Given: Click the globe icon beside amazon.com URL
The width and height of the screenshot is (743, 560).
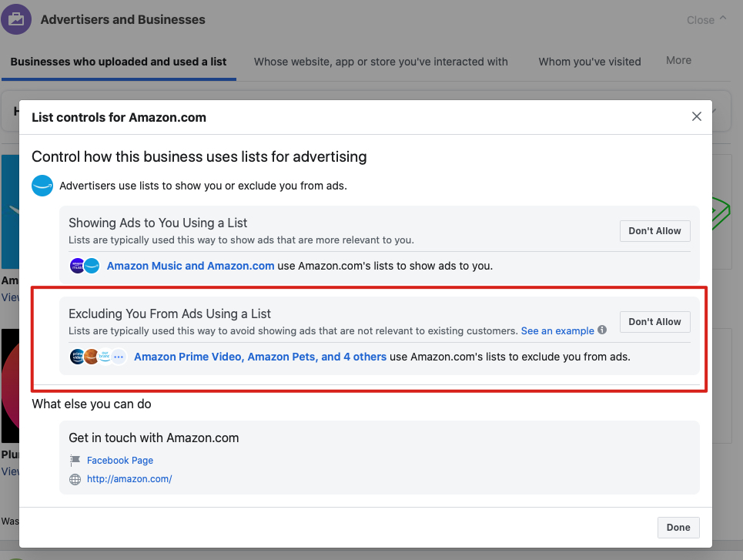Looking at the screenshot, I should pos(75,479).
